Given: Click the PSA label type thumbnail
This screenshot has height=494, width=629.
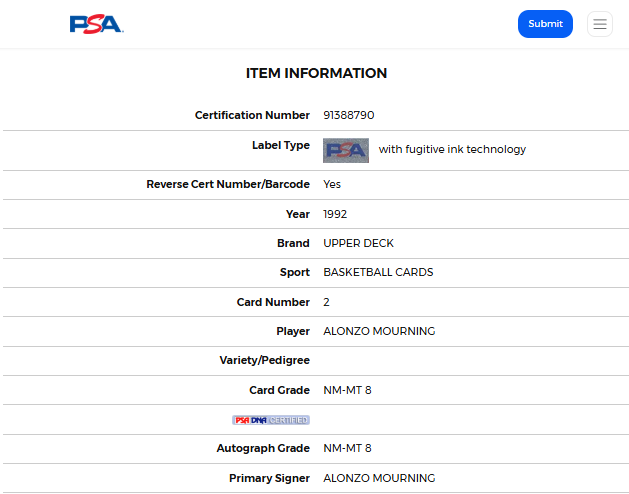Looking at the screenshot, I should (x=346, y=150).
